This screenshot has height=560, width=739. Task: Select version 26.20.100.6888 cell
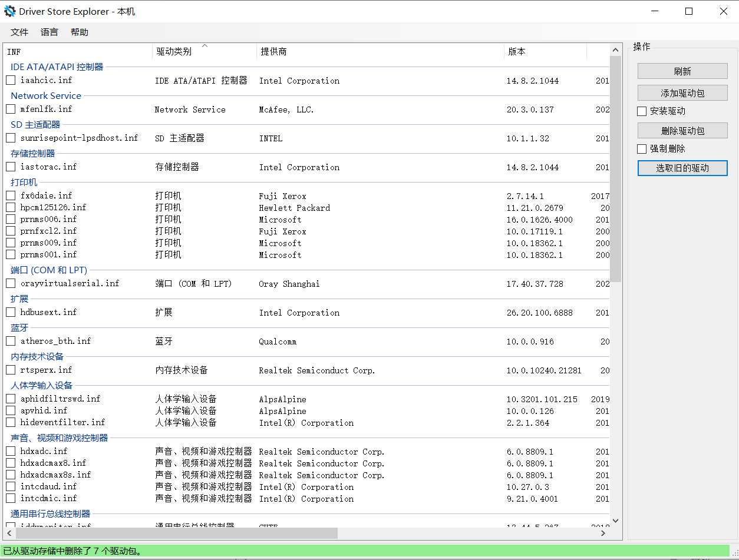(x=540, y=313)
